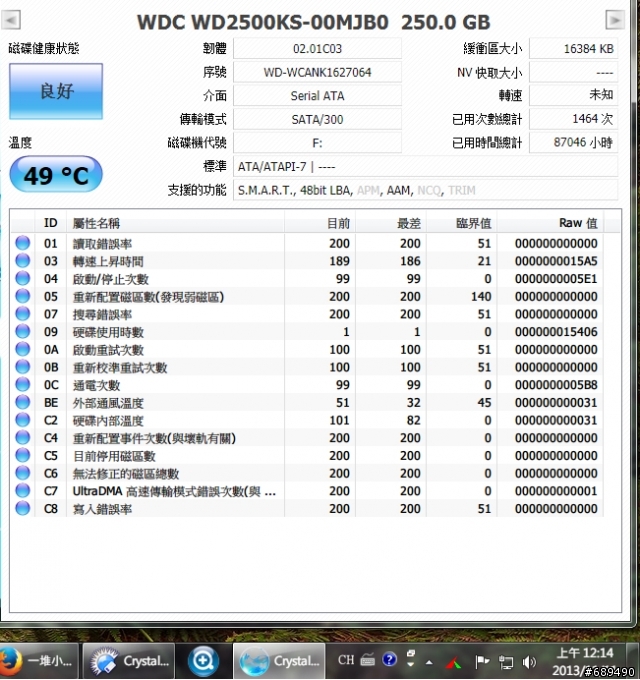Viewport: 640px width, 680px height.
Task: Click the status orb for attribute C2
Action: 23,420
